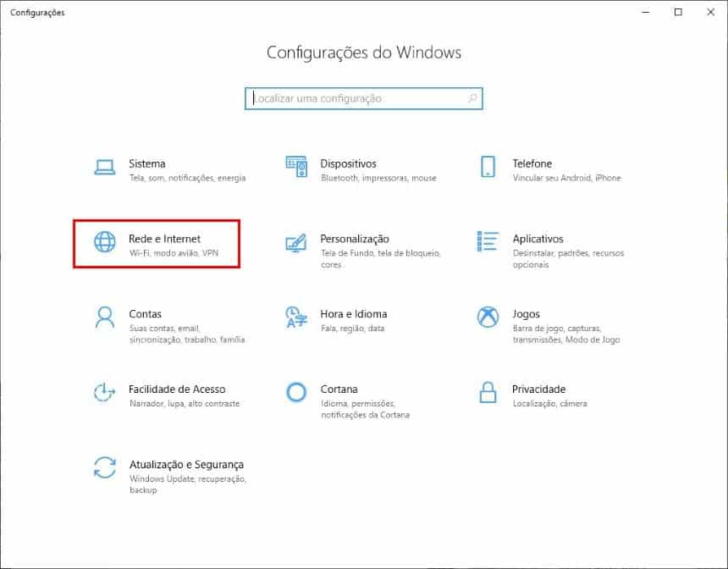Viewport: 728px width, 569px height.
Task: Open the Privacidade settings title
Action: pyautogui.click(x=538, y=389)
